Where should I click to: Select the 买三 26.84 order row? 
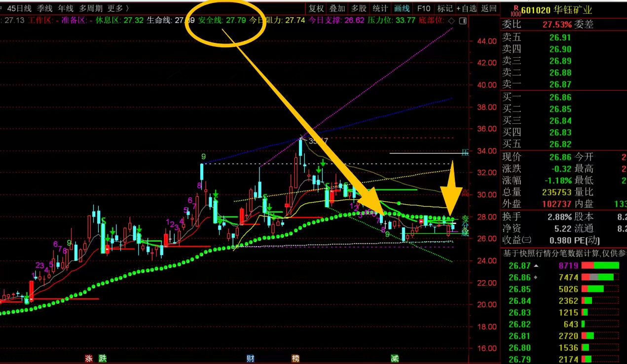pyautogui.click(x=563, y=121)
